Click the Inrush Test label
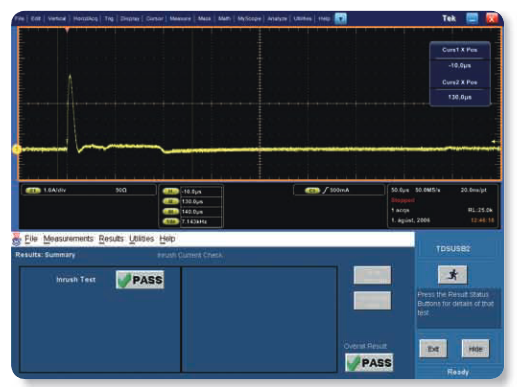The height and width of the screenshot is (387, 517). [x=76, y=279]
